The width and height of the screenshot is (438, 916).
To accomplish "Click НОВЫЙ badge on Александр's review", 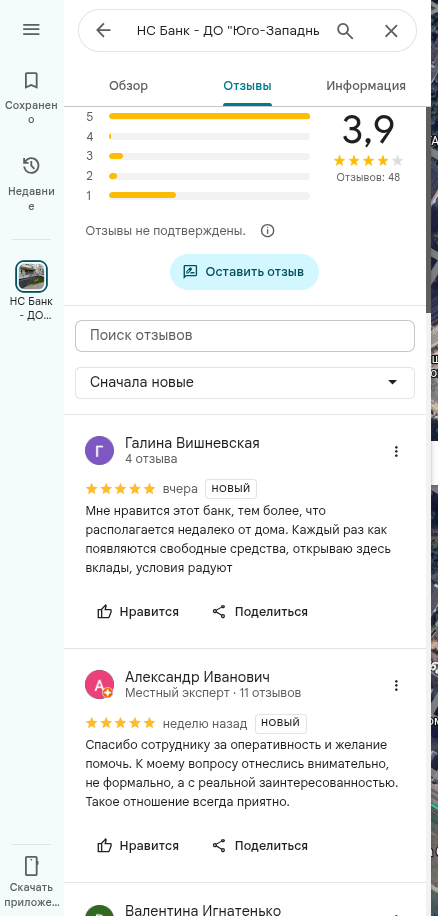I will tap(280, 723).
